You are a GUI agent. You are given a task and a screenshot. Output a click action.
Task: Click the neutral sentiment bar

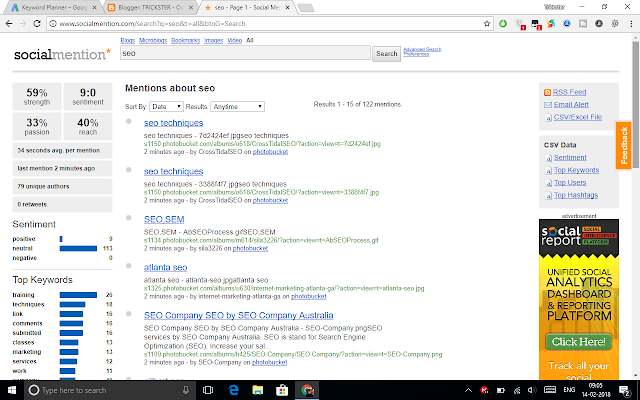[78, 249]
